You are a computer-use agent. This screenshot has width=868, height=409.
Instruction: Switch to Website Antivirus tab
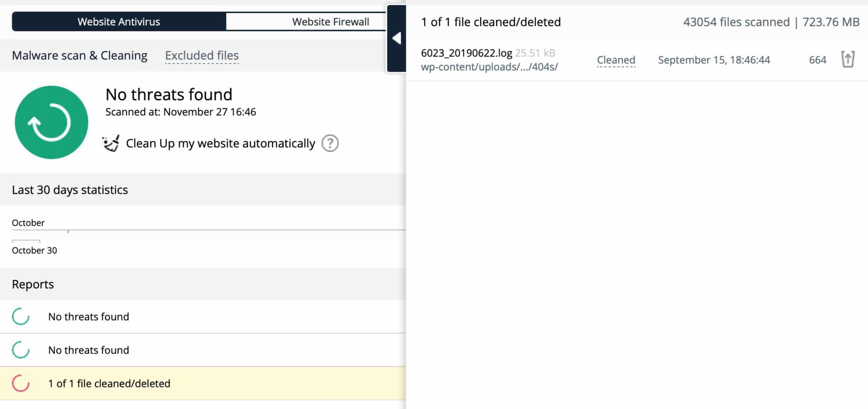[119, 22]
